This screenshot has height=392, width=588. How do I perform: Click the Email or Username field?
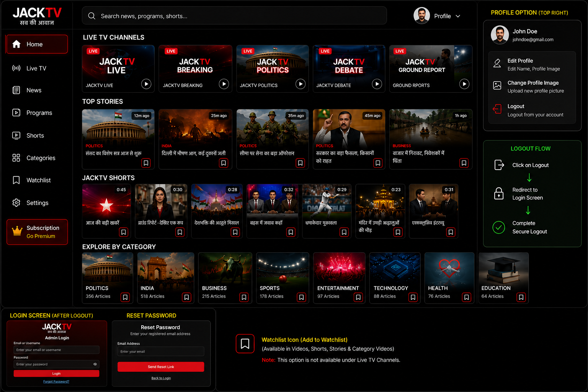point(57,350)
